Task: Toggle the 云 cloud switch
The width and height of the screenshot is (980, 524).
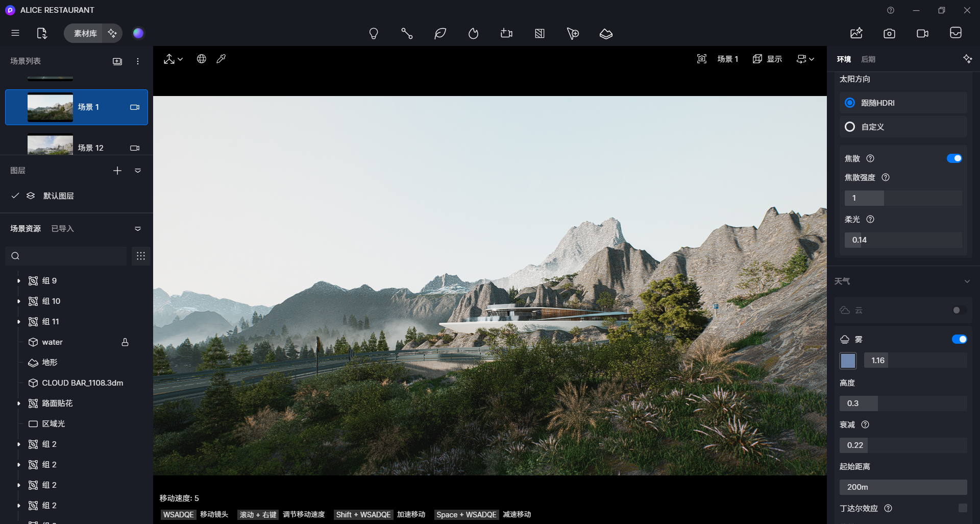Action: pyautogui.click(x=960, y=310)
